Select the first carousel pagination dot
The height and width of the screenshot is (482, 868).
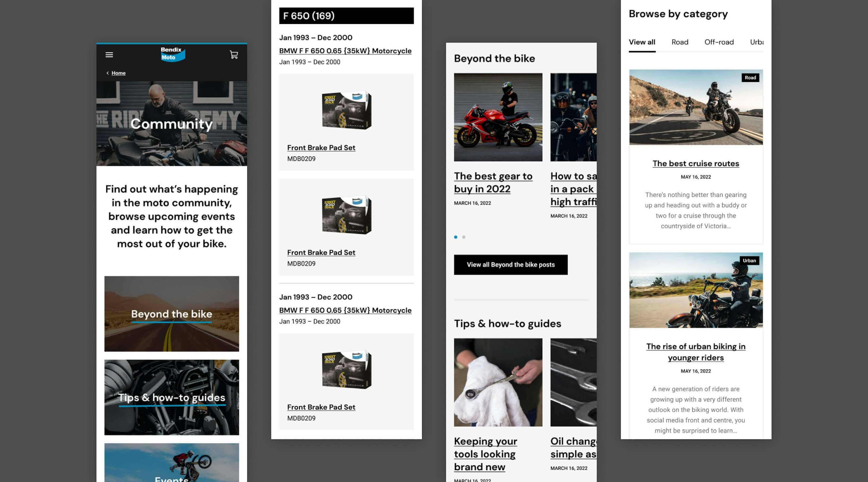(x=455, y=237)
